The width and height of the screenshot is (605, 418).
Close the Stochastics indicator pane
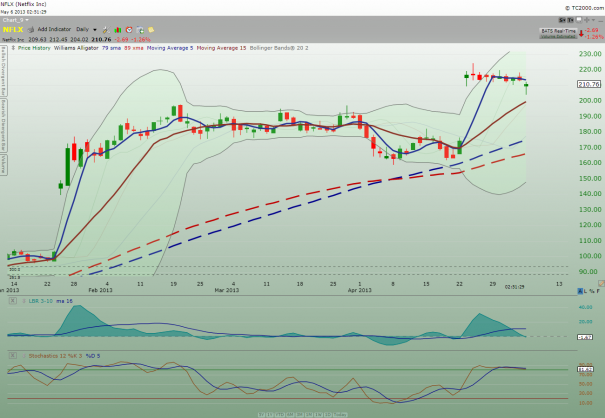pyautogui.click(x=13, y=356)
